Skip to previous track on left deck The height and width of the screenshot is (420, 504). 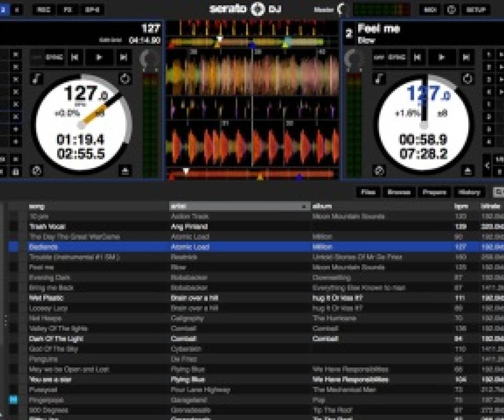coord(75,57)
